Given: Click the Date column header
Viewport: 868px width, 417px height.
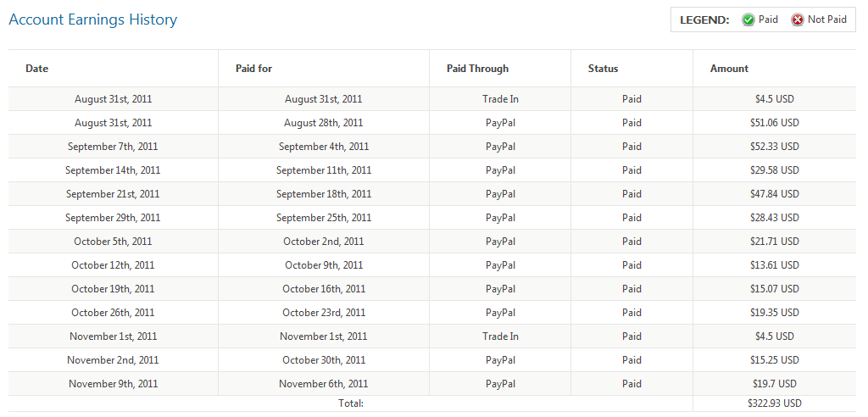Looking at the screenshot, I should 37,69.
